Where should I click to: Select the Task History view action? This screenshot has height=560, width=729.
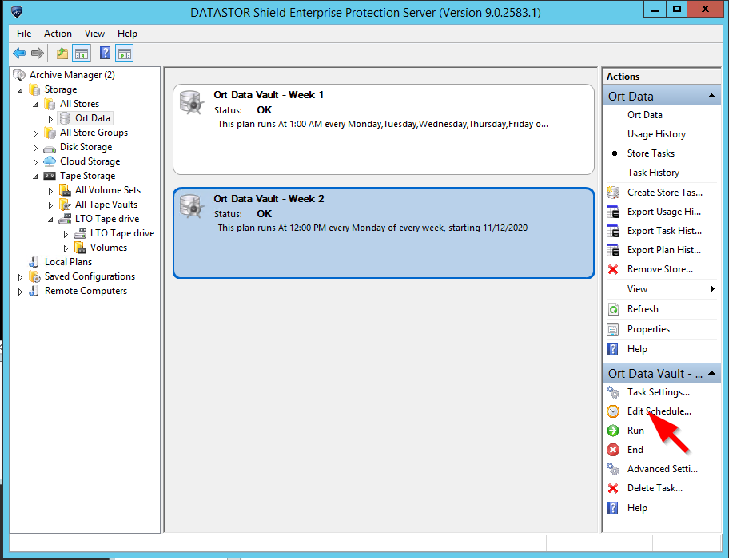[653, 173]
